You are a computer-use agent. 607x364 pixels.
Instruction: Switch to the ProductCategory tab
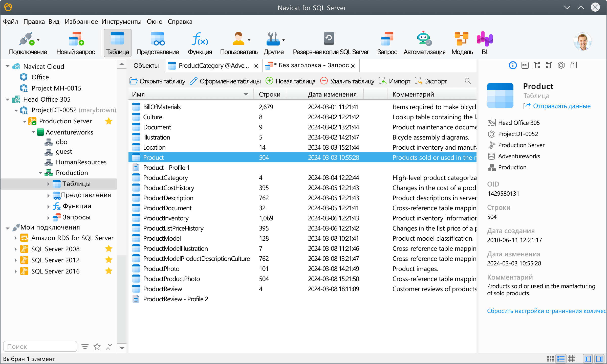click(213, 65)
